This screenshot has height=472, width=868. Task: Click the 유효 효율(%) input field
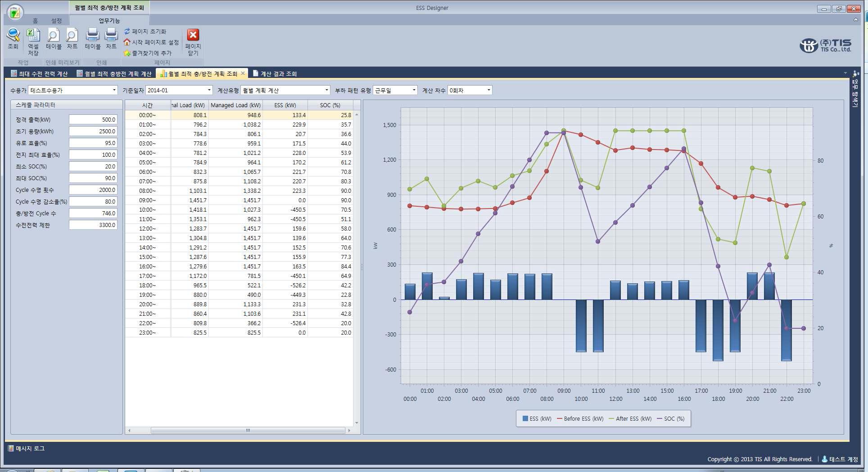pyautogui.click(x=93, y=143)
